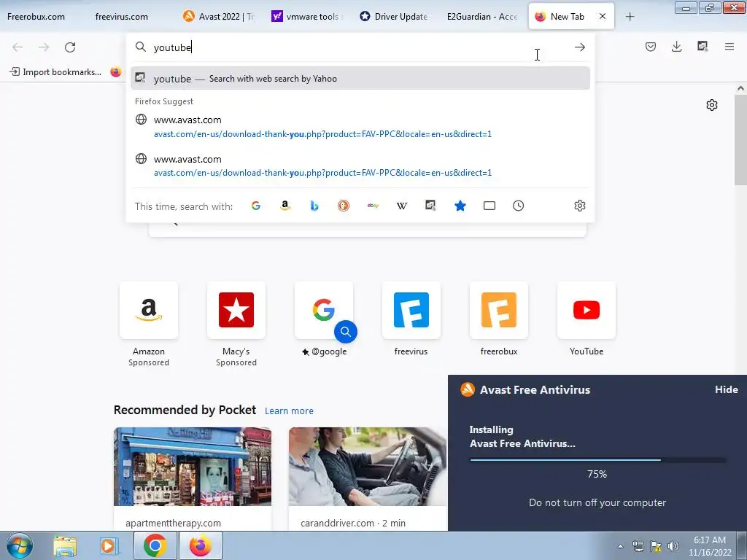Close the New Tab tab
This screenshot has width=747, height=560.
[x=603, y=16]
